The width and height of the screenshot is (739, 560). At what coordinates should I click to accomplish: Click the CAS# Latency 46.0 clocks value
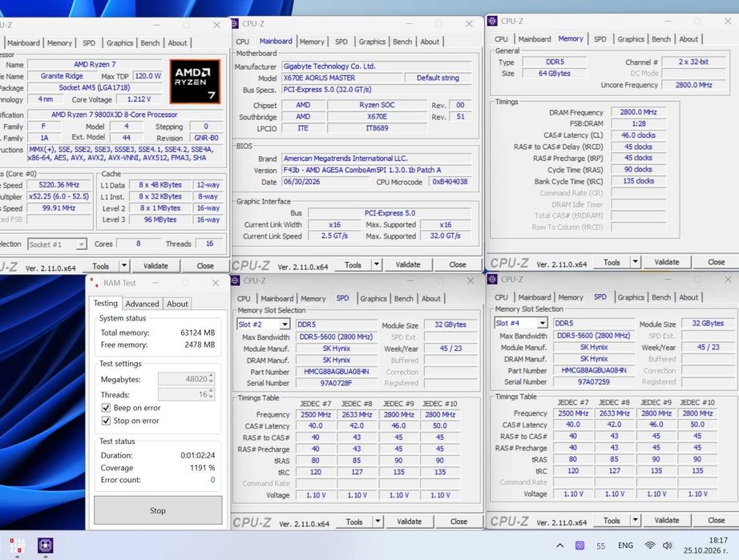(638, 135)
